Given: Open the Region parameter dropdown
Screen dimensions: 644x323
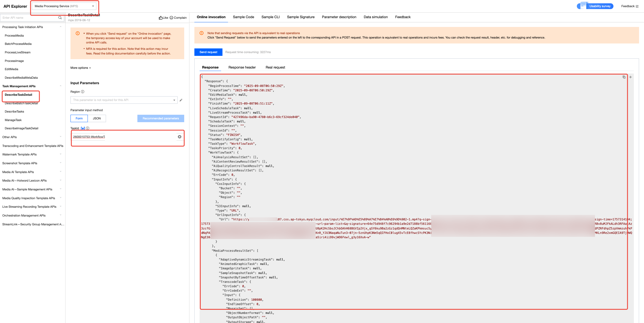Looking at the screenshot, I should pyautogui.click(x=124, y=100).
